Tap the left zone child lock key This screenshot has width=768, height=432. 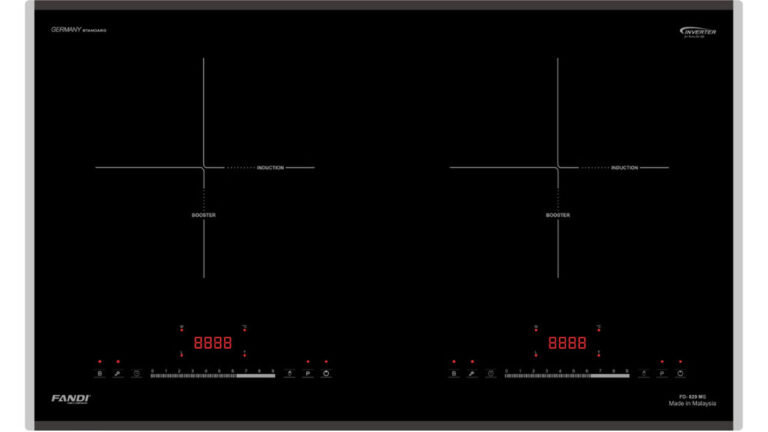118,373
